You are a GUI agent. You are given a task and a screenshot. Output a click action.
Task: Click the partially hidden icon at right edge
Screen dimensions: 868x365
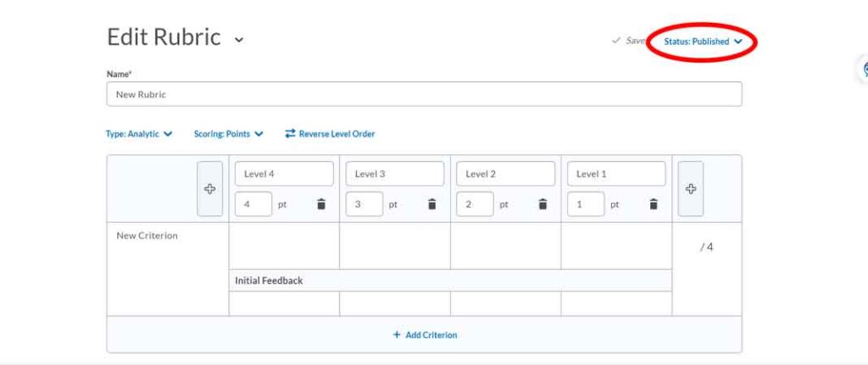point(864,69)
